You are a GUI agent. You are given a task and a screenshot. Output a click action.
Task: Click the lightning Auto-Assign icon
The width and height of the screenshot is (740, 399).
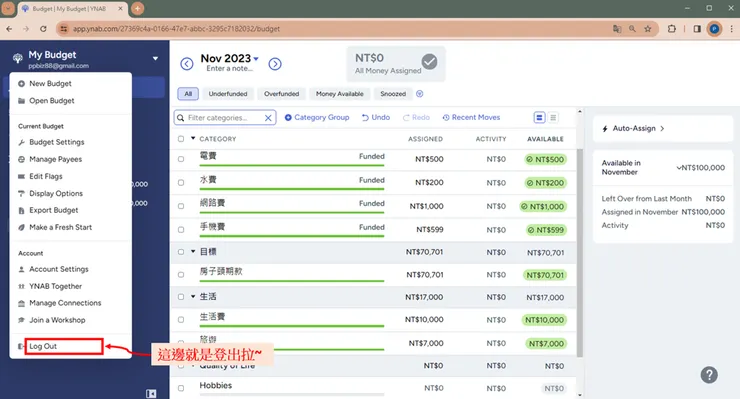pyautogui.click(x=605, y=128)
